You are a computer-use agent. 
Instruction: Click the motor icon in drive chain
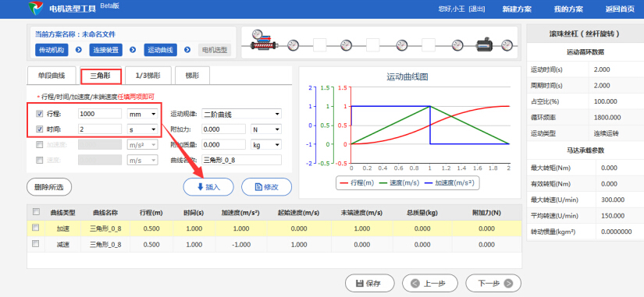pyautogui.click(x=486, y=44)
